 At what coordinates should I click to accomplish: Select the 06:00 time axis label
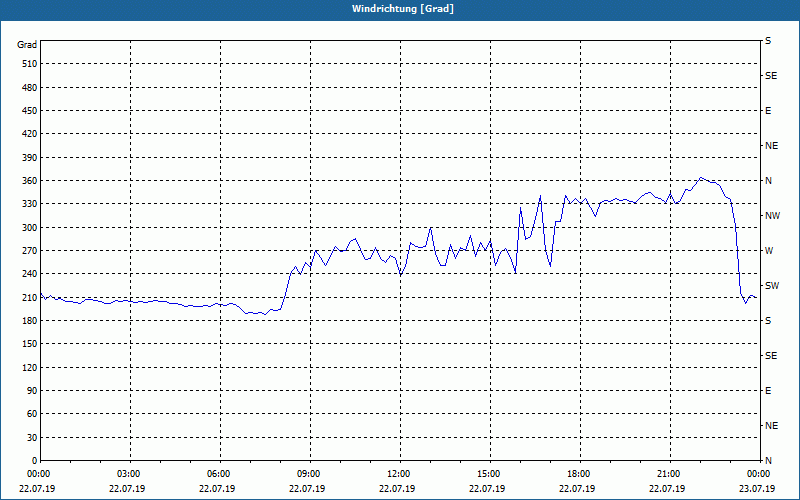point(217,474)
